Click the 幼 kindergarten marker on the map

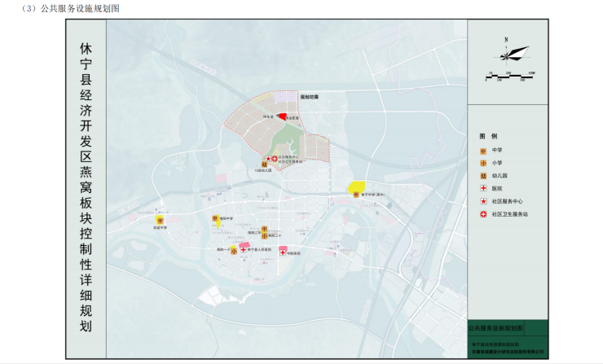(265, 164)
